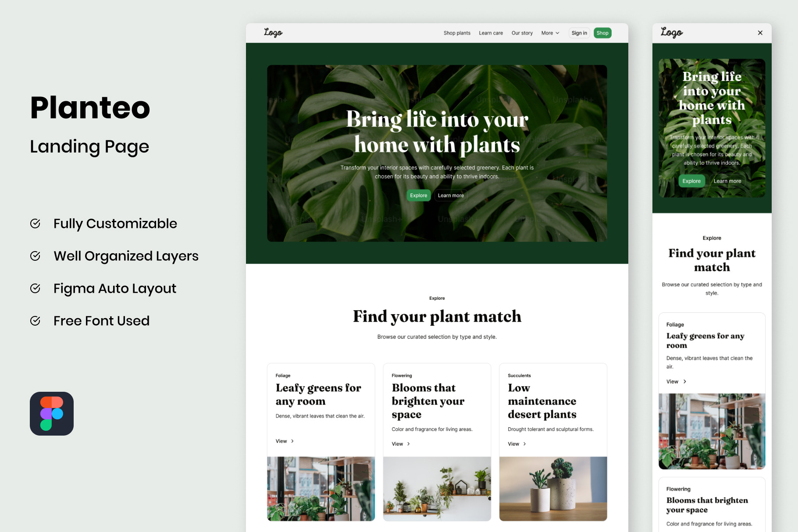The height and width of the screenshot is (532, 798).
Task: Click the Figma app icon
Action: 52,414
